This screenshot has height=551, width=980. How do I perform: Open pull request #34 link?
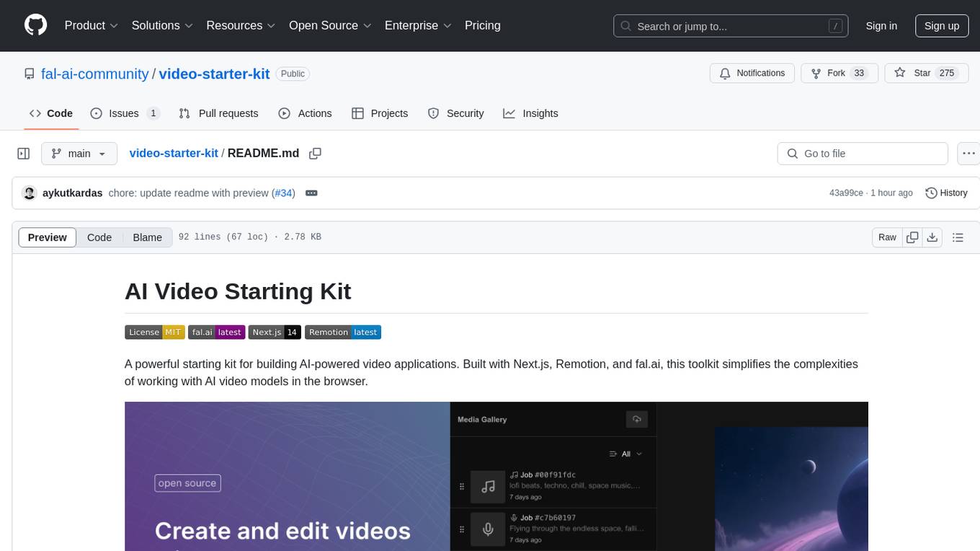coord(283,193)
